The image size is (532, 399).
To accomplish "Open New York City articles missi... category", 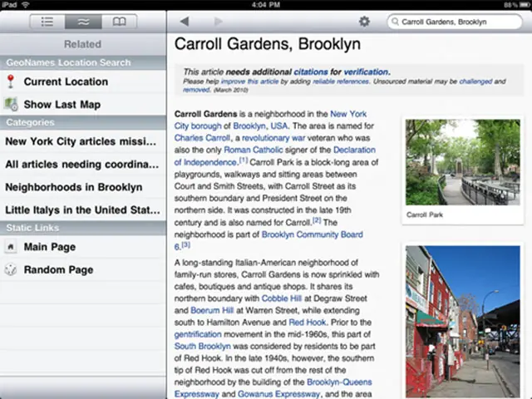I will tap(83, 141).
